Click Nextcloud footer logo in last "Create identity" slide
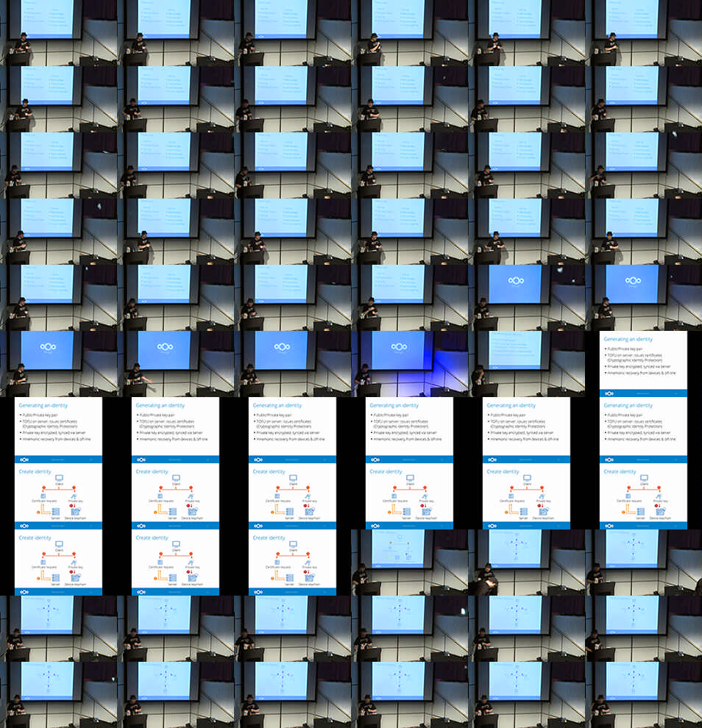Screen dimensions: 702x728 point(258,591)
